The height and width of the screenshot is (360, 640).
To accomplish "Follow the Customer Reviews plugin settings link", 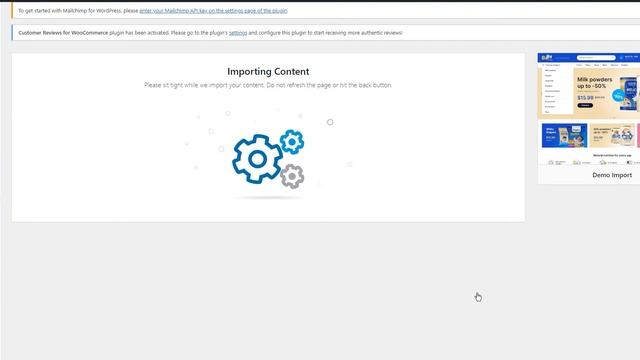I will tap(238, 33).
